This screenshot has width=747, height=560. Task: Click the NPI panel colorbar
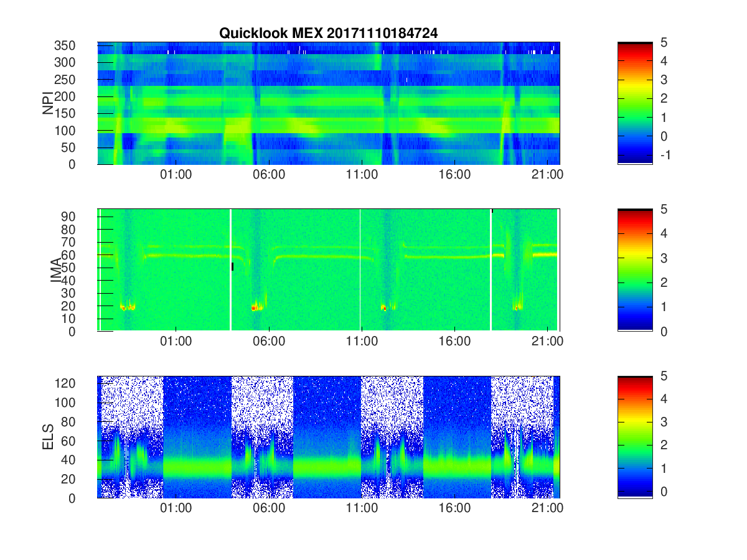[635, 103]
